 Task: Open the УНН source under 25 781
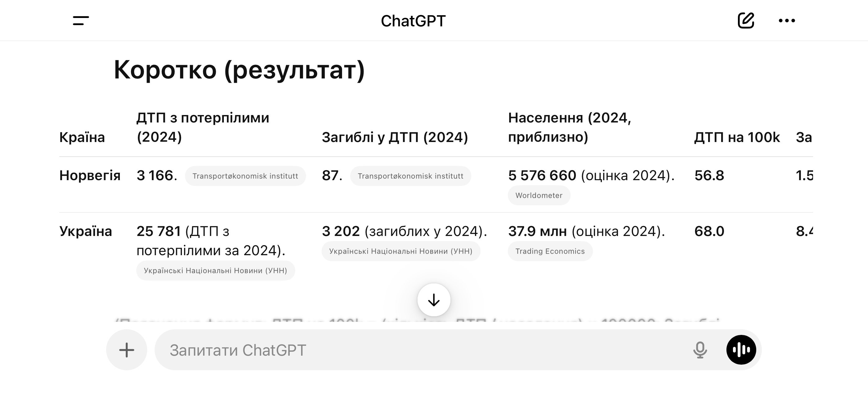[x=215, y=271]
